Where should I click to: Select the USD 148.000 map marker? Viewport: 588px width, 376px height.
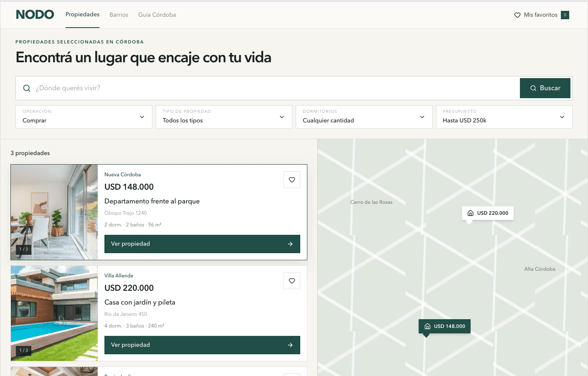point(445,326)
